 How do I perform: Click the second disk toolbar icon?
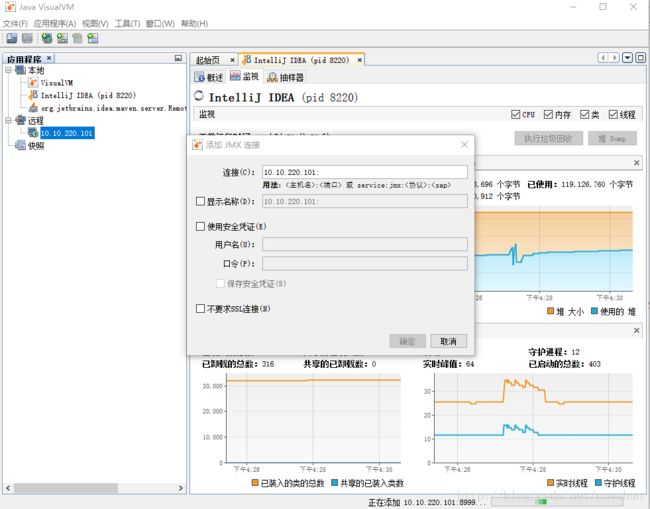27,38
